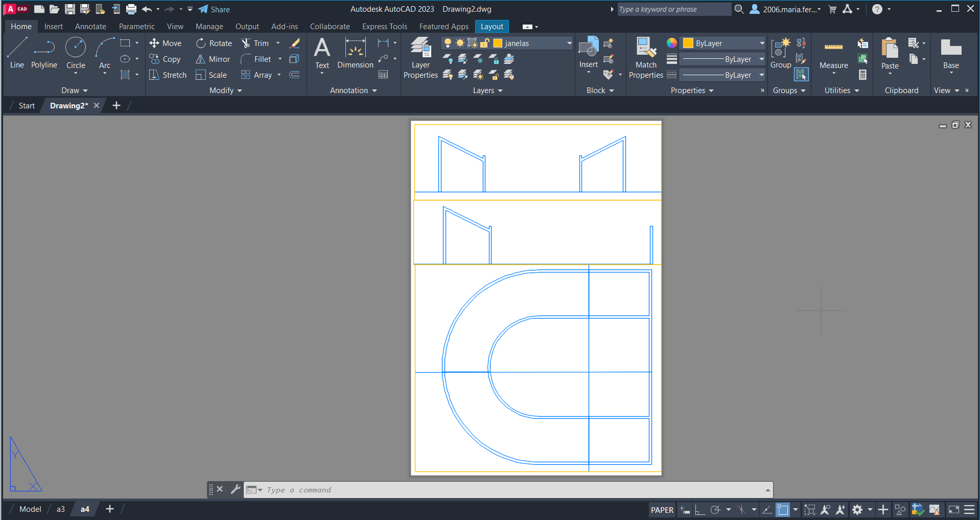Toggle lock on the janelas layer

pos(485,43)
